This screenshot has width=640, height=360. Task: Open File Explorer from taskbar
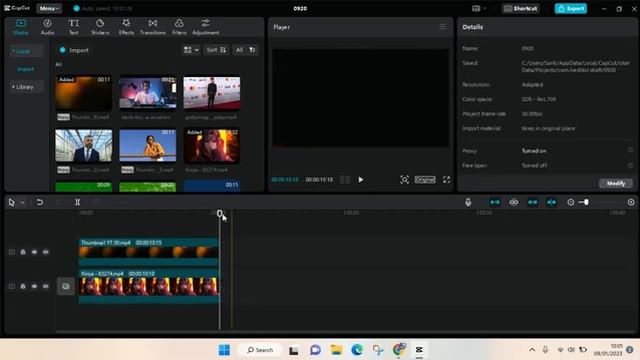pos(336,350)
